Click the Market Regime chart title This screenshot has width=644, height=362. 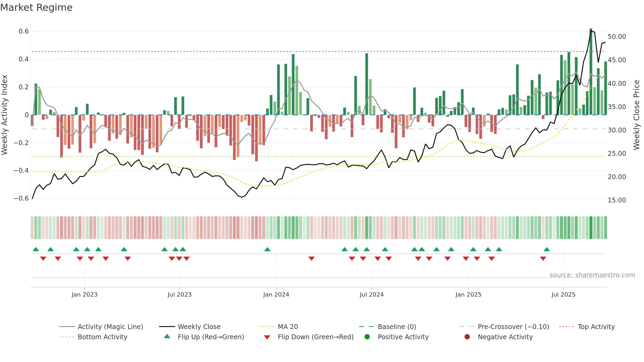(x=36, y=8)
